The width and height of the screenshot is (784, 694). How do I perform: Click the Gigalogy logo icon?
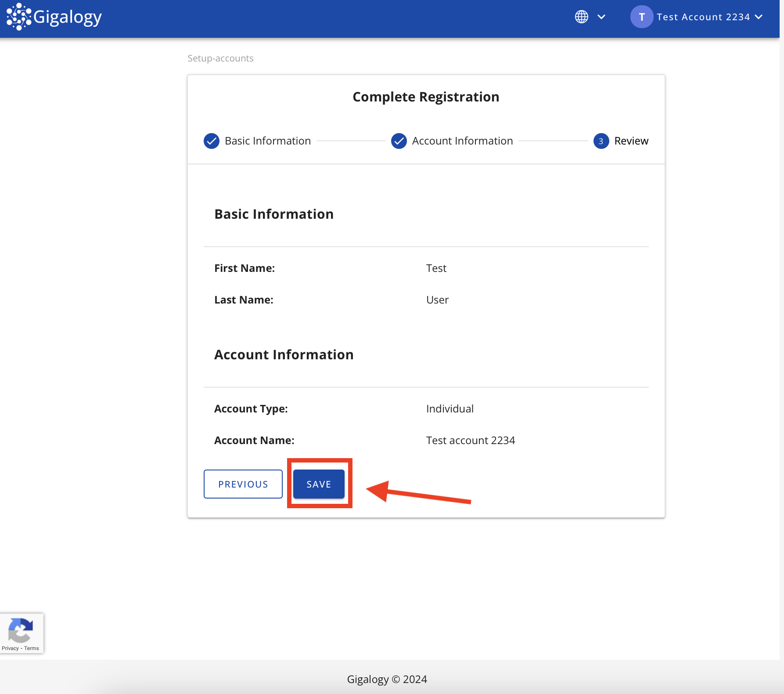[19, 17]
